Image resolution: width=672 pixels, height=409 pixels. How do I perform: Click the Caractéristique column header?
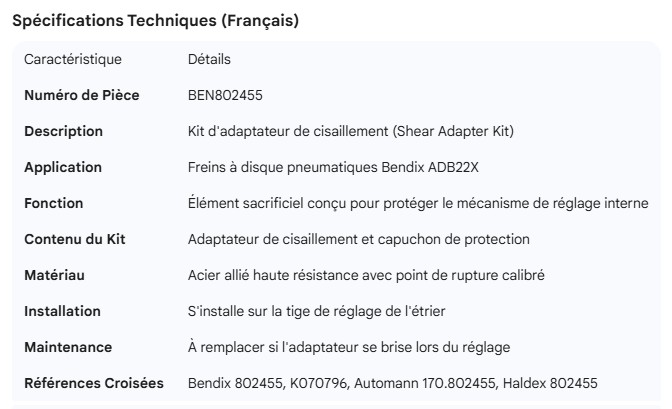[73, 59]
